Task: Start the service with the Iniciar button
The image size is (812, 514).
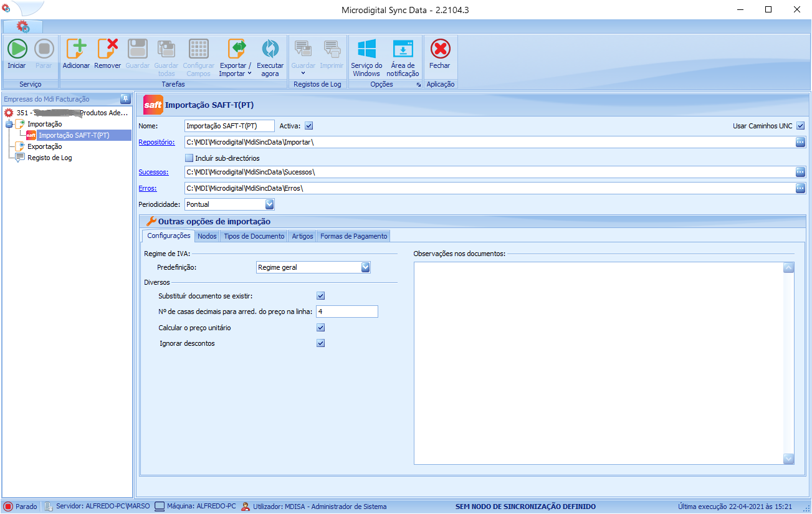Action: pos(17,53)
